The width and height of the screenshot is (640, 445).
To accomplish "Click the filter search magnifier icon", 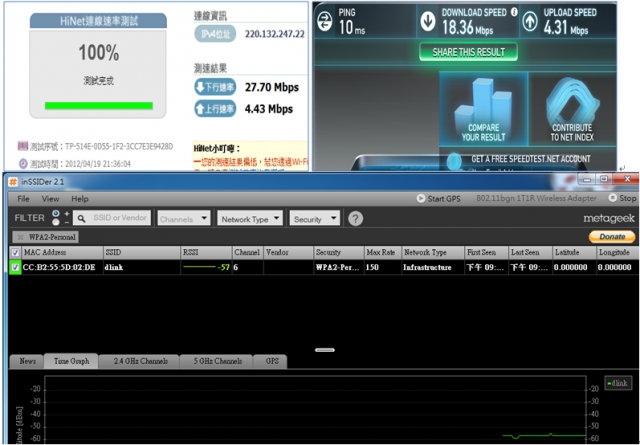I will [81, 219].
